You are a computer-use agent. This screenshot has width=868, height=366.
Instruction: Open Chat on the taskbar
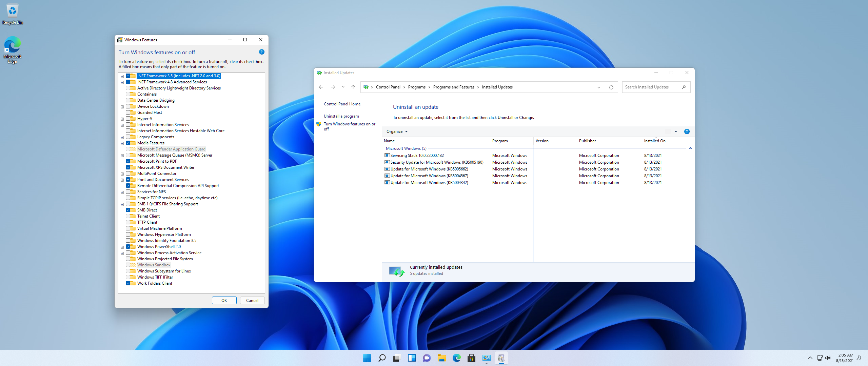coord(427,358)
